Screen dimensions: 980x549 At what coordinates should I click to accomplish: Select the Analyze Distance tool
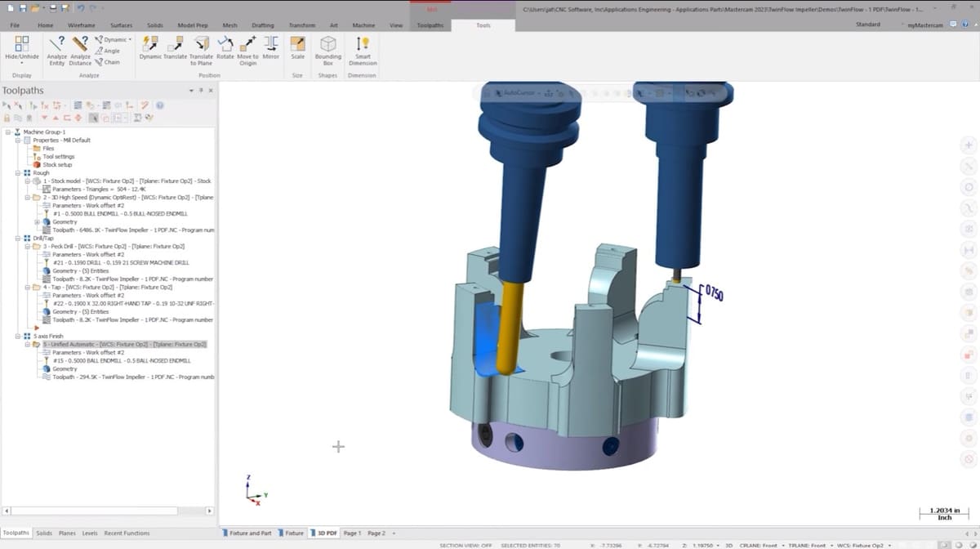point(80,51)
